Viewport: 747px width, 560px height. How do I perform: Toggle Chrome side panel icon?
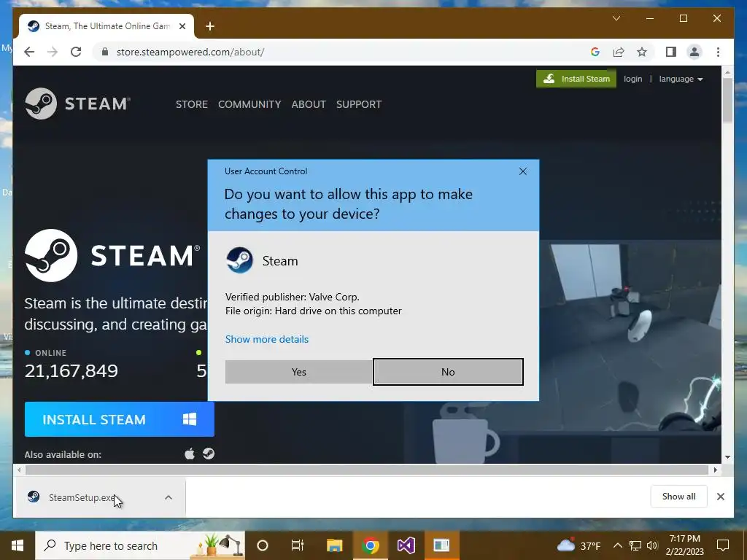[671, 52]
